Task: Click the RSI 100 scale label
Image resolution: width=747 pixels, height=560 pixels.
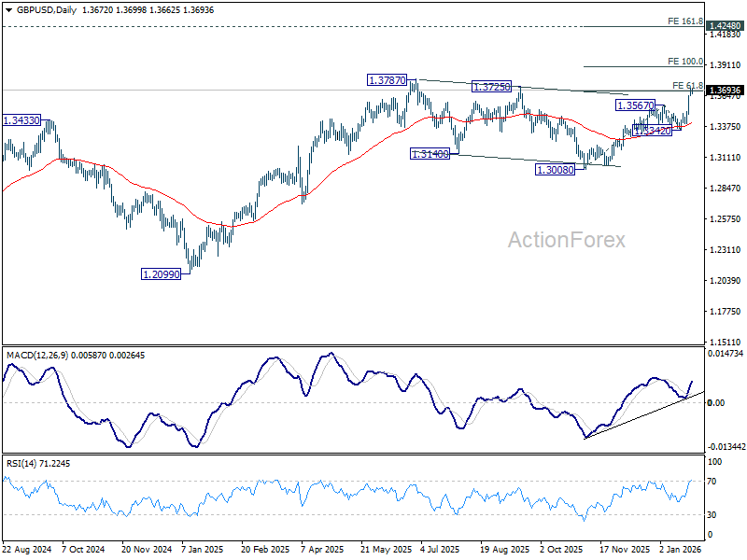Action: tap(714, 462)
